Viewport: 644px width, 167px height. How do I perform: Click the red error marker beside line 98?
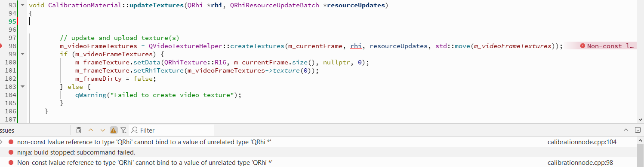1,46
